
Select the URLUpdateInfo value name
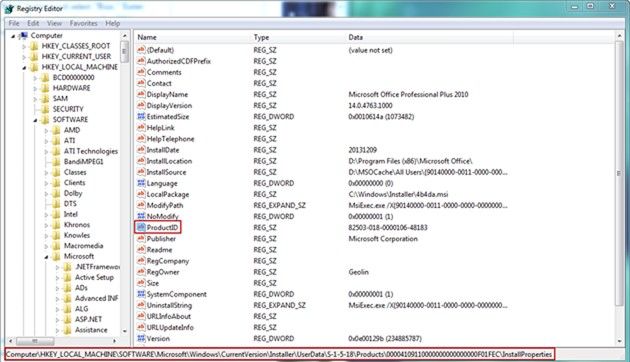(x=170, y=327)
